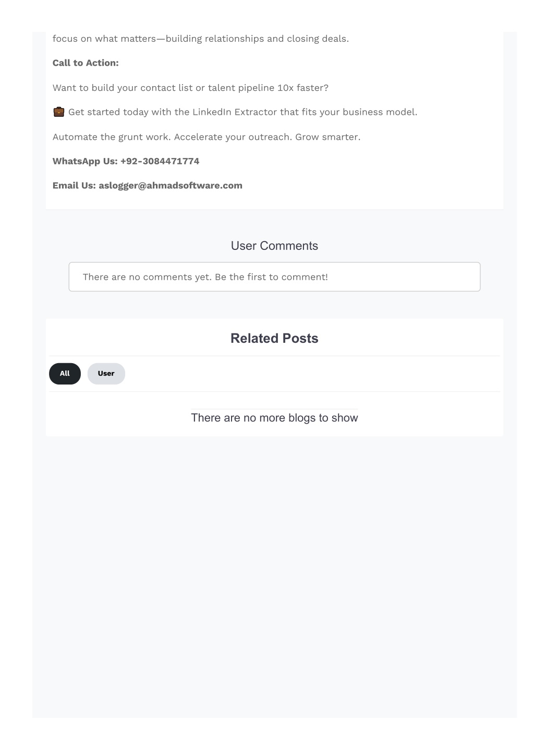Click "There are no more blogs to show"
This screenshot has width=534, height=756.
274,418
